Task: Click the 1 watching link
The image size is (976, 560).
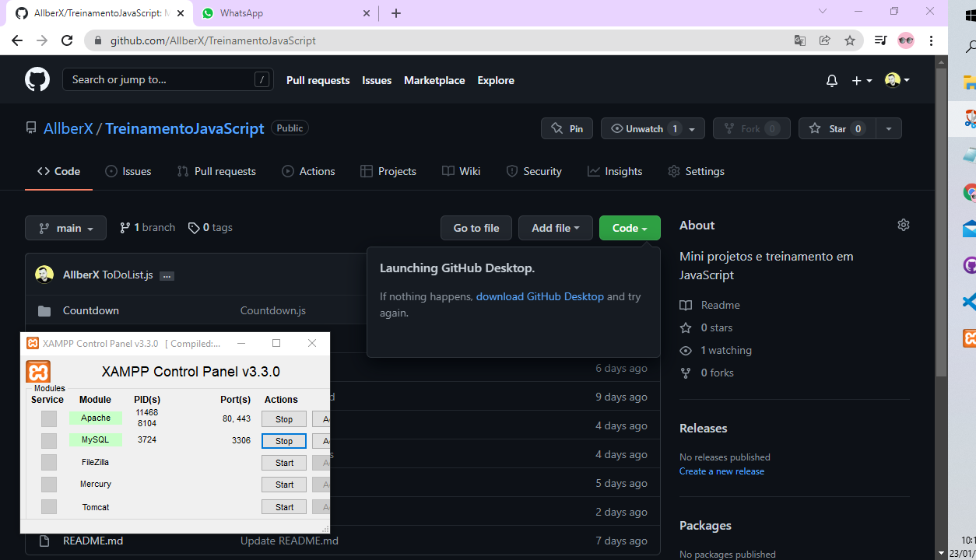Action: coord(716,350)
